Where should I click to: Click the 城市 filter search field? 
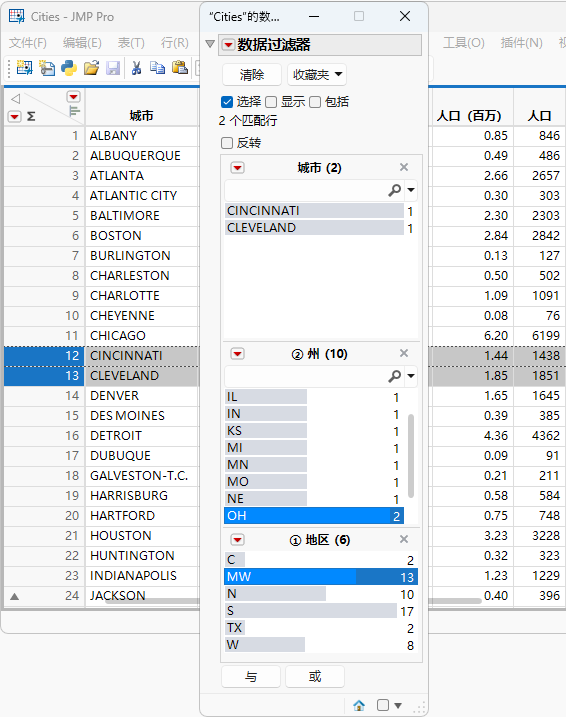tap(305, 190)
